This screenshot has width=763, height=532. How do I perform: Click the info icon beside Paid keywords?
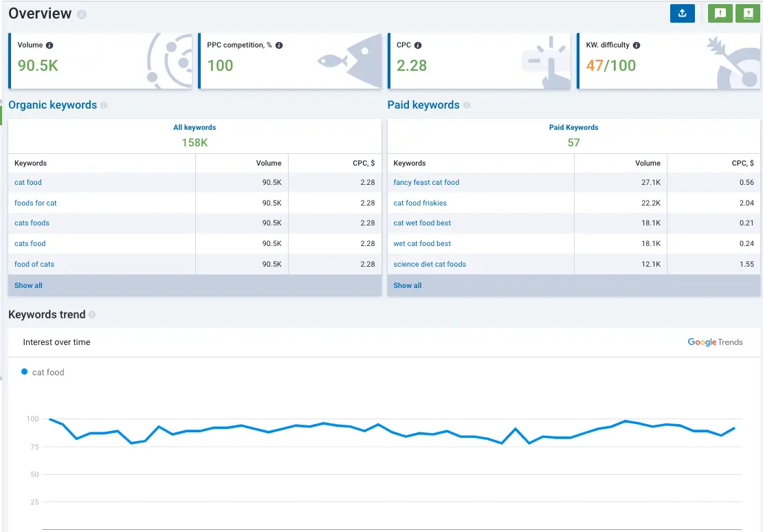click(467, 105)
